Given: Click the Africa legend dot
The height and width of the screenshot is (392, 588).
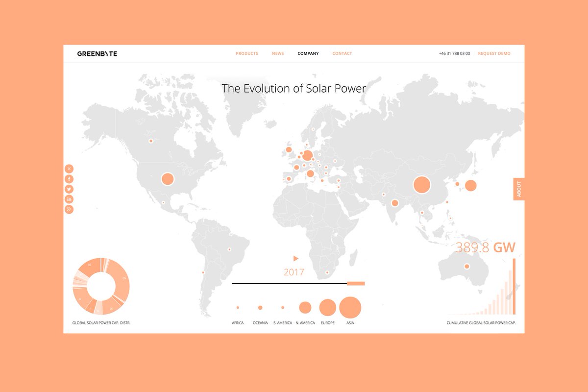Looking at the screenshot, I should point(238,308).
